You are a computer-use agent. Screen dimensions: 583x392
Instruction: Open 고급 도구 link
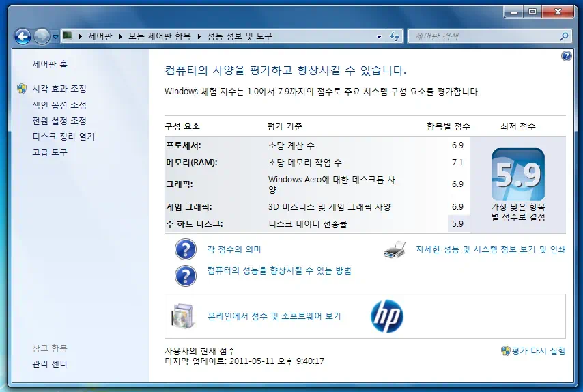click(x=50, y=152)
